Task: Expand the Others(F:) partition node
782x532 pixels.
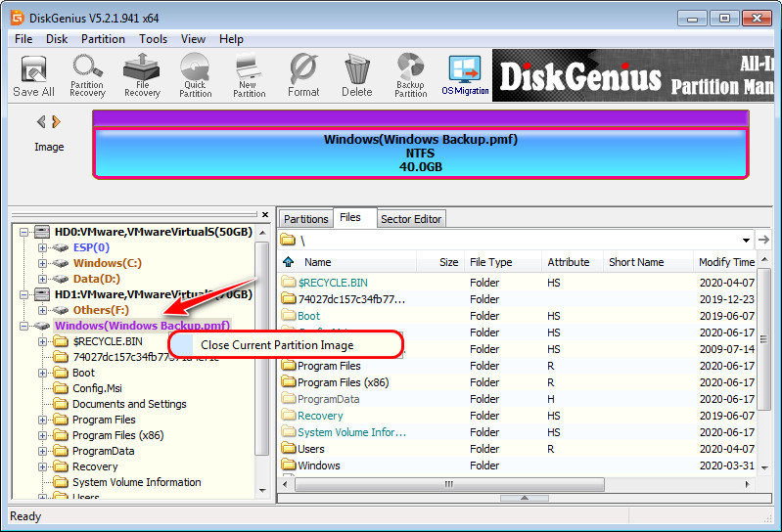Action: pyautogui.click(x=42, y=310)
